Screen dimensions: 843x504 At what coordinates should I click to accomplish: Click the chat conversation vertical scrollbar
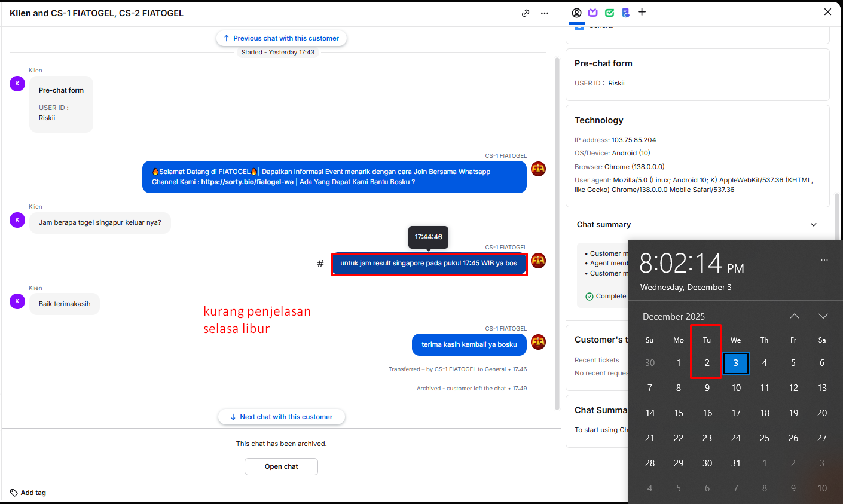click(x=558, y=233)
